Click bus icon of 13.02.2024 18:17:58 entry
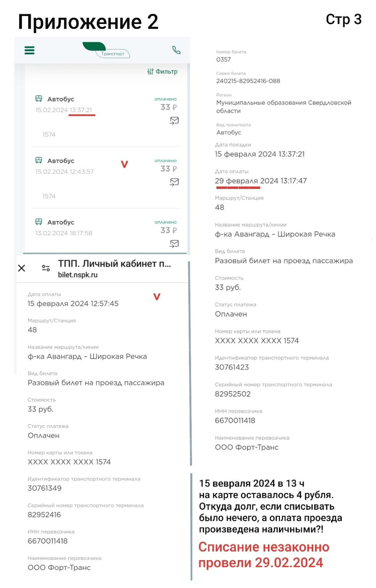The width and height of the screenshot is (376, 588). pyautogui.click(x=39, y=222)
